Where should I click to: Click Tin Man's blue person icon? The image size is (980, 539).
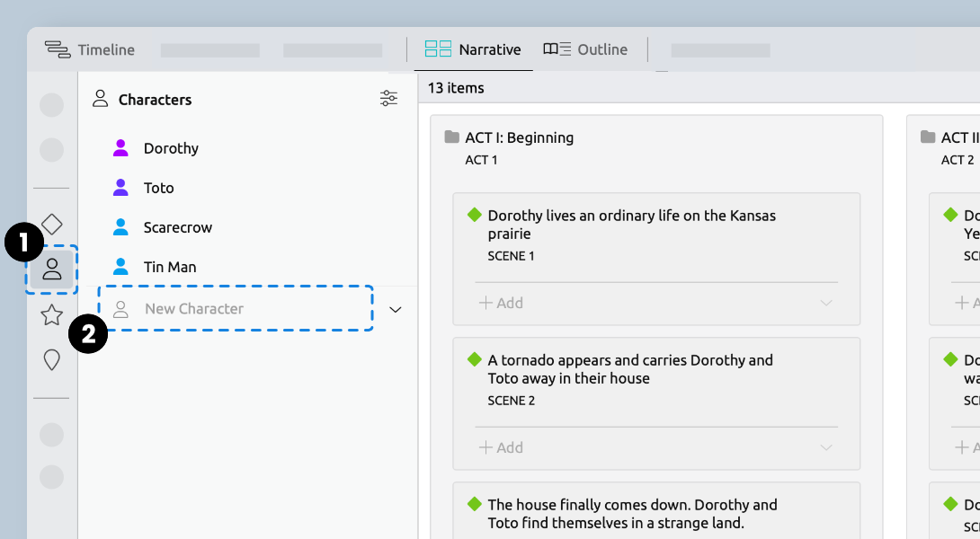point(120,267)
